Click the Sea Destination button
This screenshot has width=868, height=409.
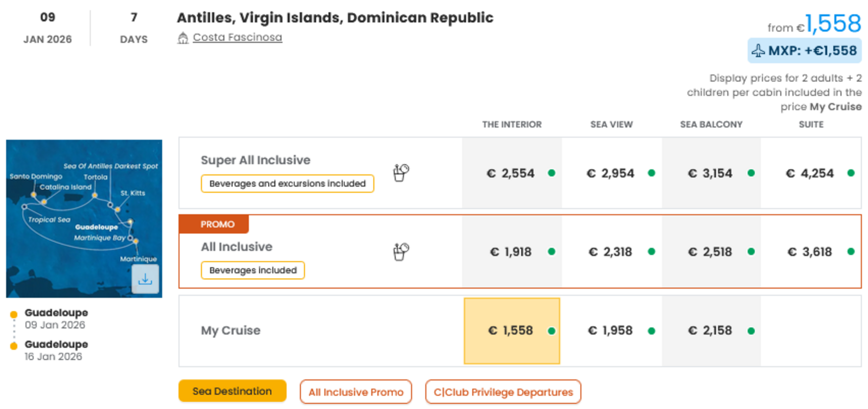click(232, 391)
